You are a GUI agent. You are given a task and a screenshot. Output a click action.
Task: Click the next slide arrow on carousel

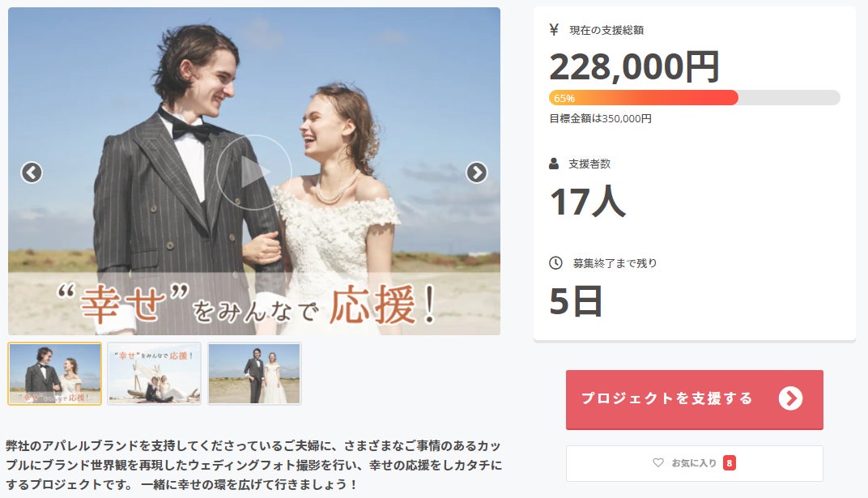(x=477, y=172)
